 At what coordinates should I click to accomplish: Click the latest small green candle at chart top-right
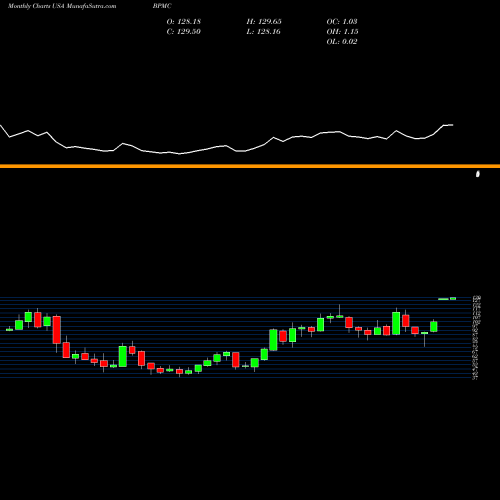(x=453, y=299)
